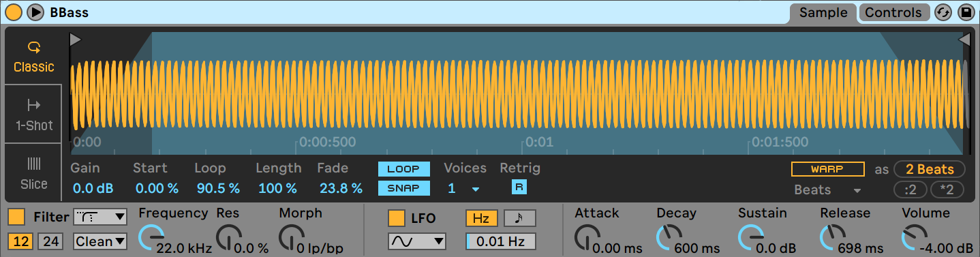The height and width of the screenshot is (257, 980).
Task: Select Classic playback mode
Action: click(x=33, y=57)
